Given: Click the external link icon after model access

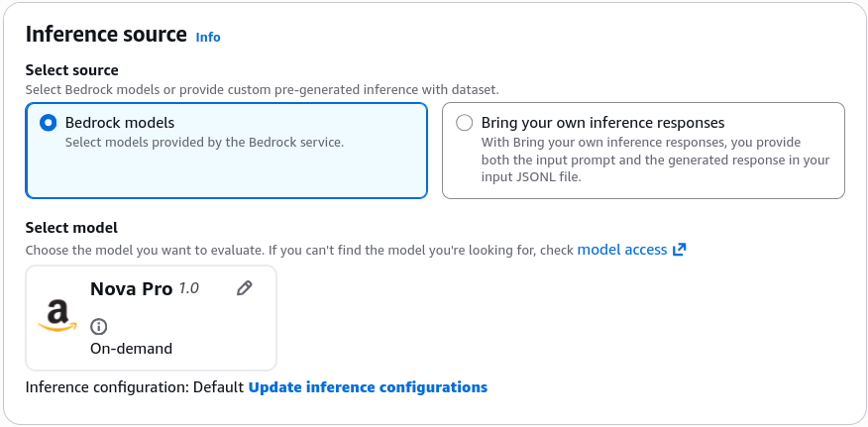Looking at the screenshot, I should pyautogui.click(x=679, y=250).
